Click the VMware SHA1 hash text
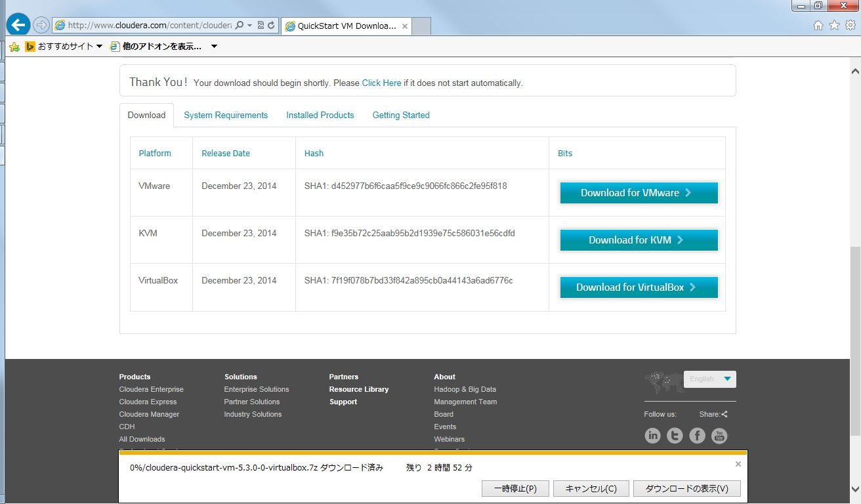 [406, 186]
